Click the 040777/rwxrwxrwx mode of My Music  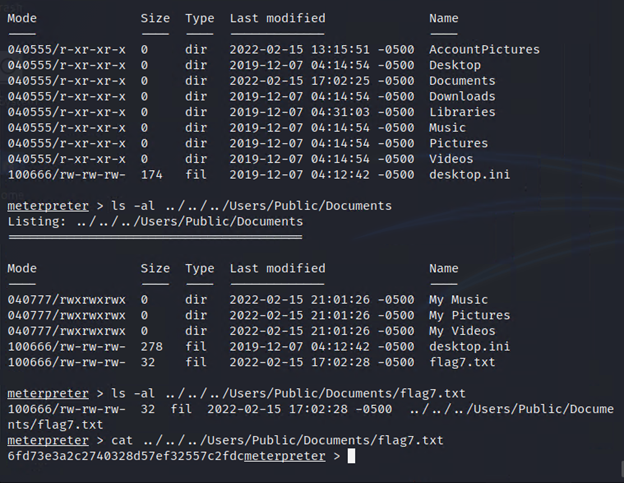point(66,299)
